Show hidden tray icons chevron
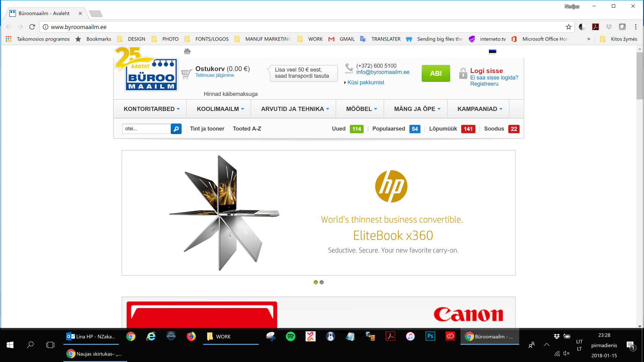Screen dimensions: 644x362 point(547,345)
